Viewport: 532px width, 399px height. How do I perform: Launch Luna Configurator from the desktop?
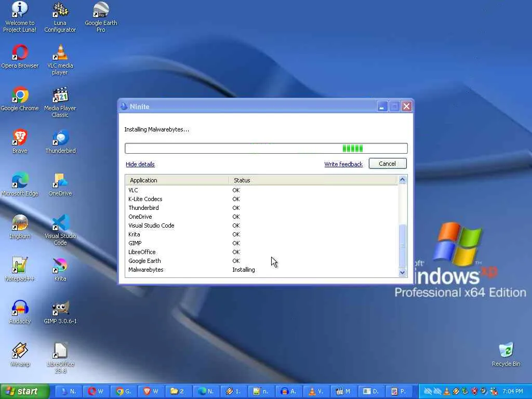pyautogui.click(x=60, y=17)
